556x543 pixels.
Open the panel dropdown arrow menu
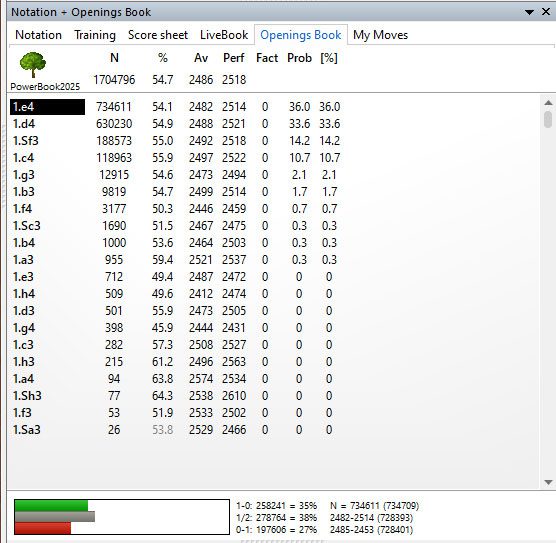click(x=529, y=12)
